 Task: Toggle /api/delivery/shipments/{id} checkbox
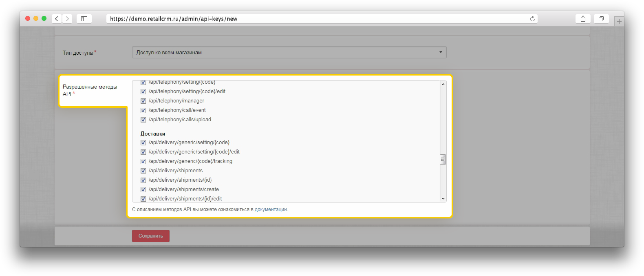click(143, 180)
